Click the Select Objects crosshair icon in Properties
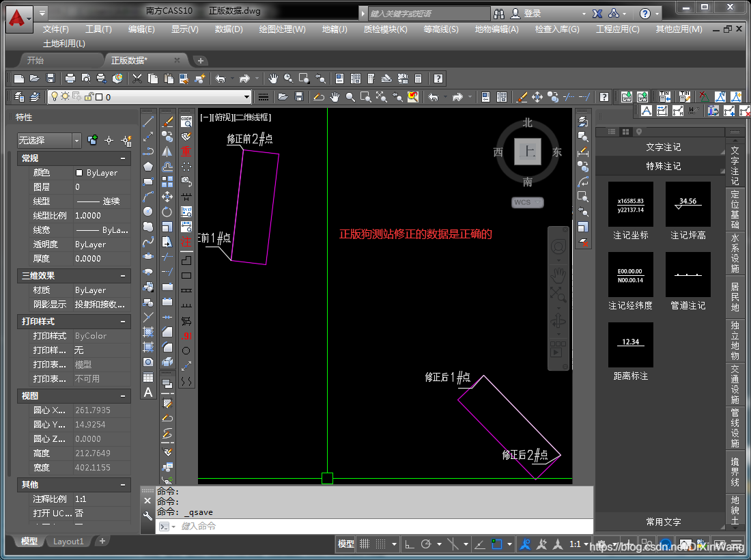This screenshot has width=751, height=560. coord(109,141)
